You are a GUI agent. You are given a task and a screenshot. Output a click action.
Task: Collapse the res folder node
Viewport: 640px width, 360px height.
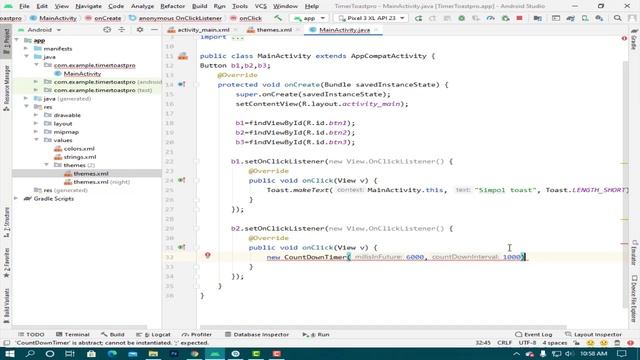click(27, 107)
